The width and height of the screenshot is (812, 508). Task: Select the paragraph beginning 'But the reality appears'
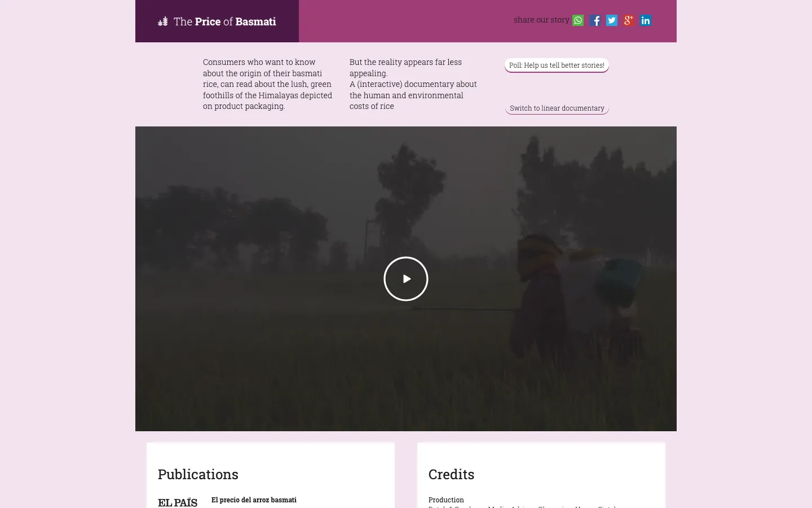click(413, 84)
